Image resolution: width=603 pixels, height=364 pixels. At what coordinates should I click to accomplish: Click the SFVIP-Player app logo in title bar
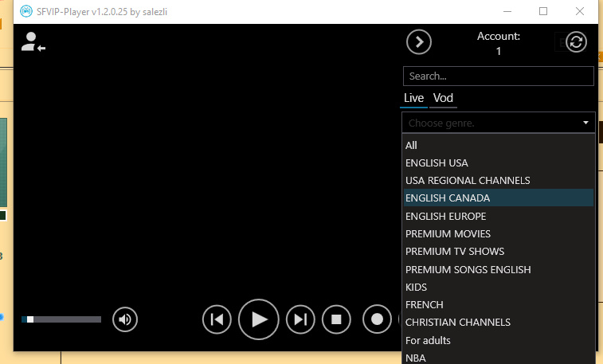pyautogui.click(x=26, y=11)
